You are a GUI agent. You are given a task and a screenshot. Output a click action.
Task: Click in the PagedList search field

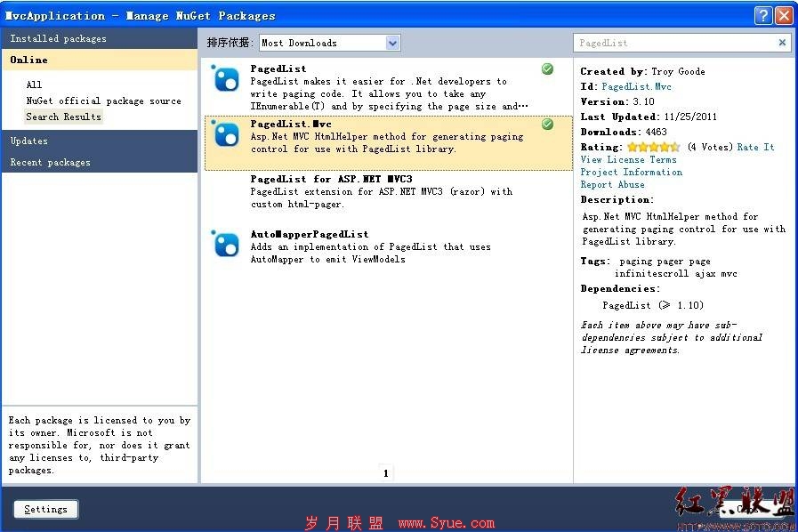(x=674, y=43)
